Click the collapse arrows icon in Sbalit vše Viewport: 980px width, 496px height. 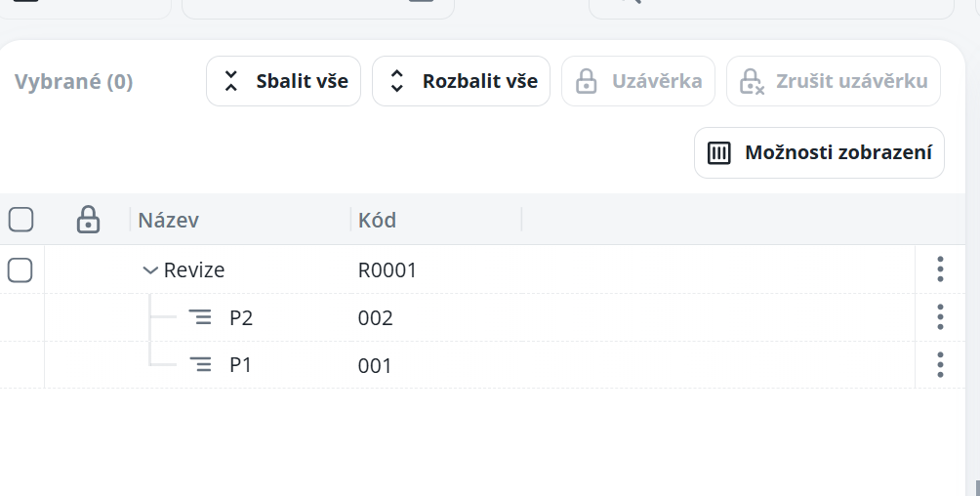pos(231,81)
